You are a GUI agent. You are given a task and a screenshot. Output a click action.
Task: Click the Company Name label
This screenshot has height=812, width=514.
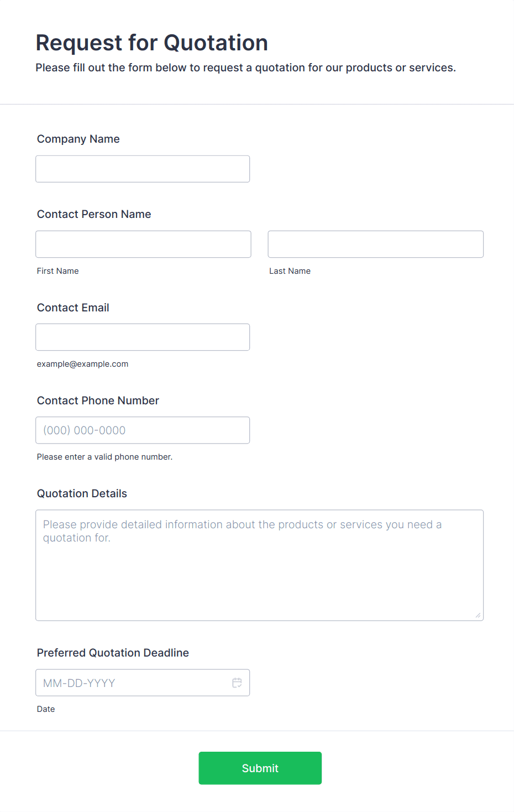78,139
